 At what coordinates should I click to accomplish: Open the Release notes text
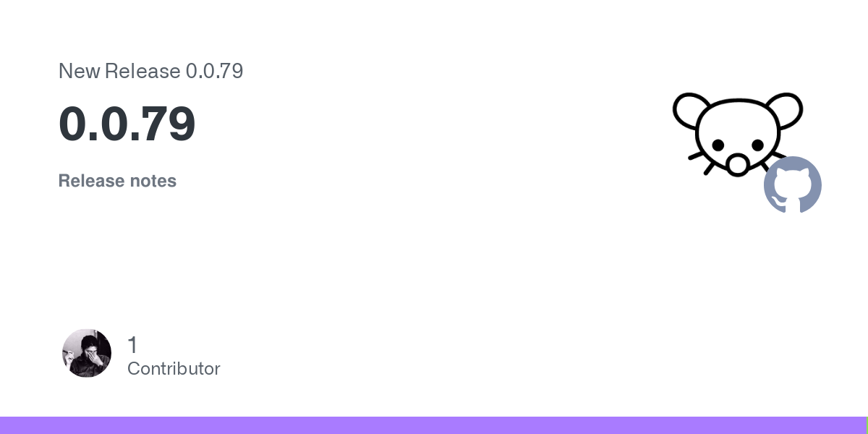pos(117,181)
